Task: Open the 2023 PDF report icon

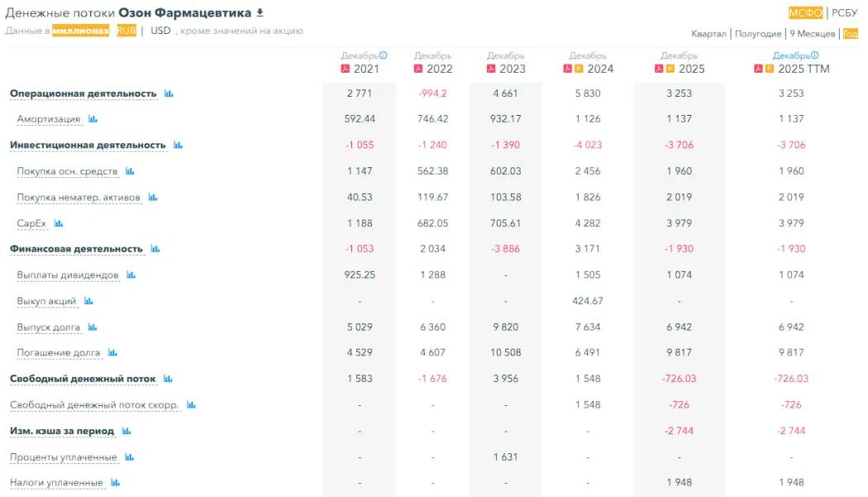Action: 492,69
